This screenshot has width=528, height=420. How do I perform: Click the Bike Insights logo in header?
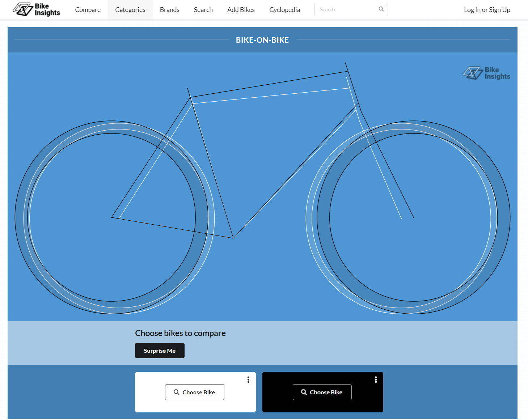tap(36, 9)
